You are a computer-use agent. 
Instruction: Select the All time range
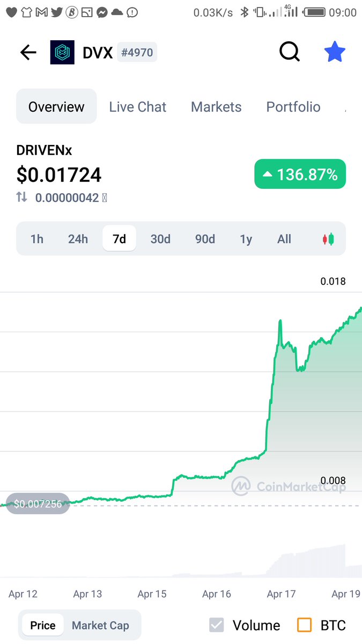coord(284,239)
